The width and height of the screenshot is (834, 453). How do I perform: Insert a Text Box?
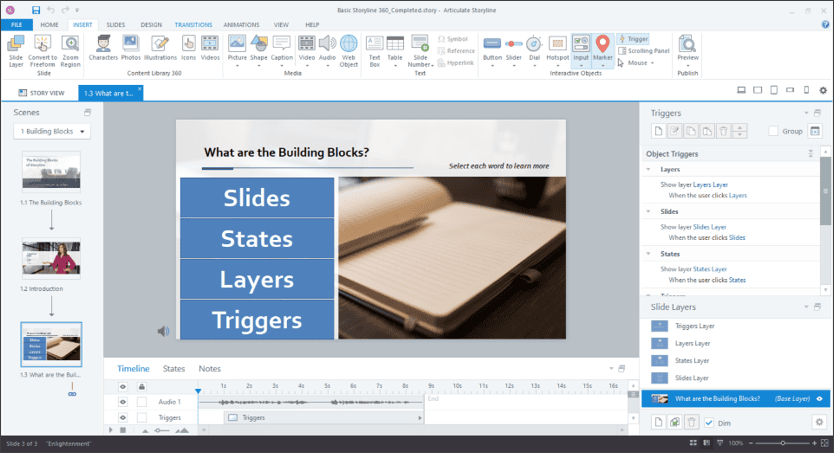coord(374,48)
